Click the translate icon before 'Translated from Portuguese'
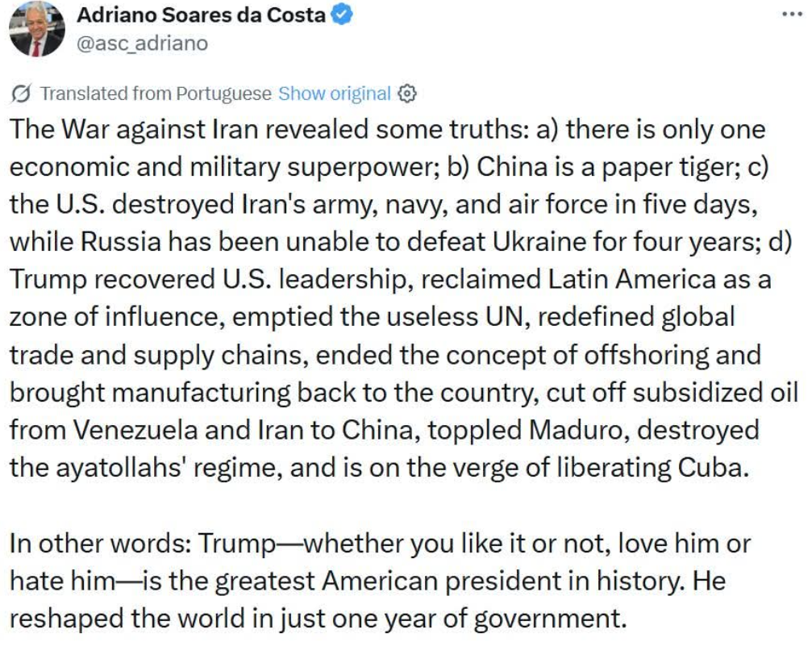 (x=23, y=94)
